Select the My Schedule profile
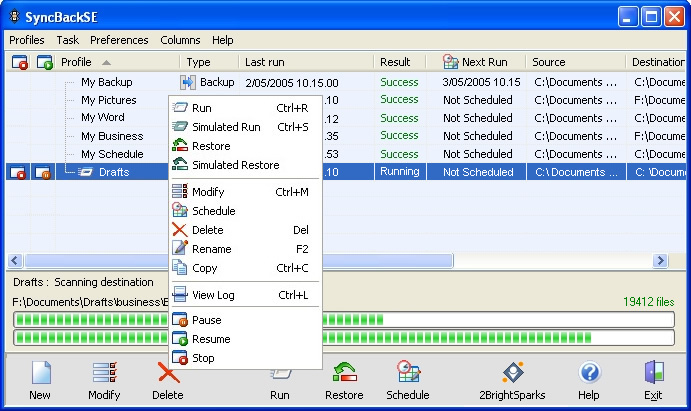Image resolution: width=691 pixels, height=411 pixels. 112,154
